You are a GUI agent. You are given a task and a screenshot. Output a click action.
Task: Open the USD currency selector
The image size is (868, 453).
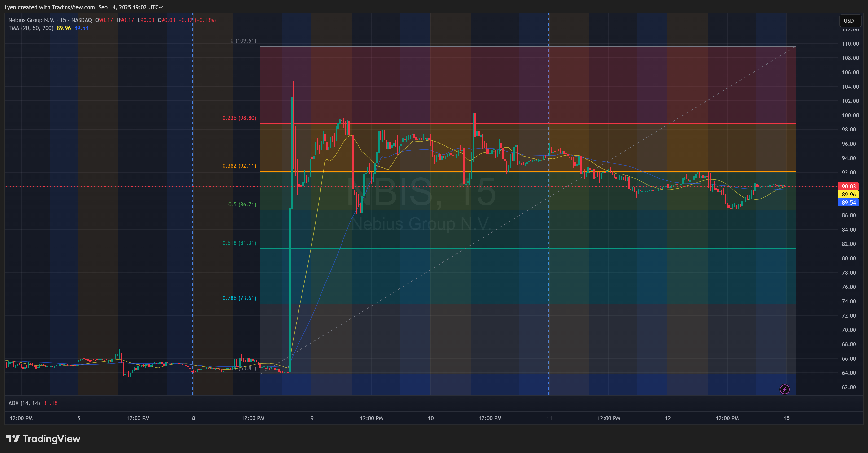pyautogui.click(x=848, y=21)
